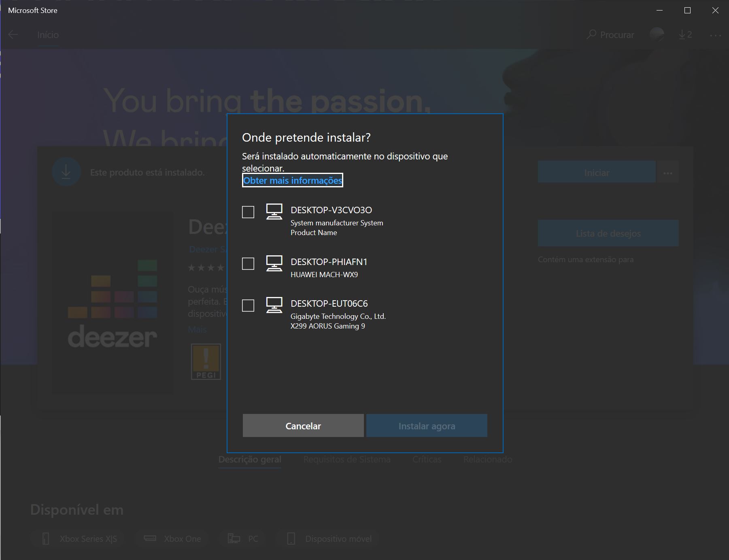Click the Cancelar button

(303, 426)
